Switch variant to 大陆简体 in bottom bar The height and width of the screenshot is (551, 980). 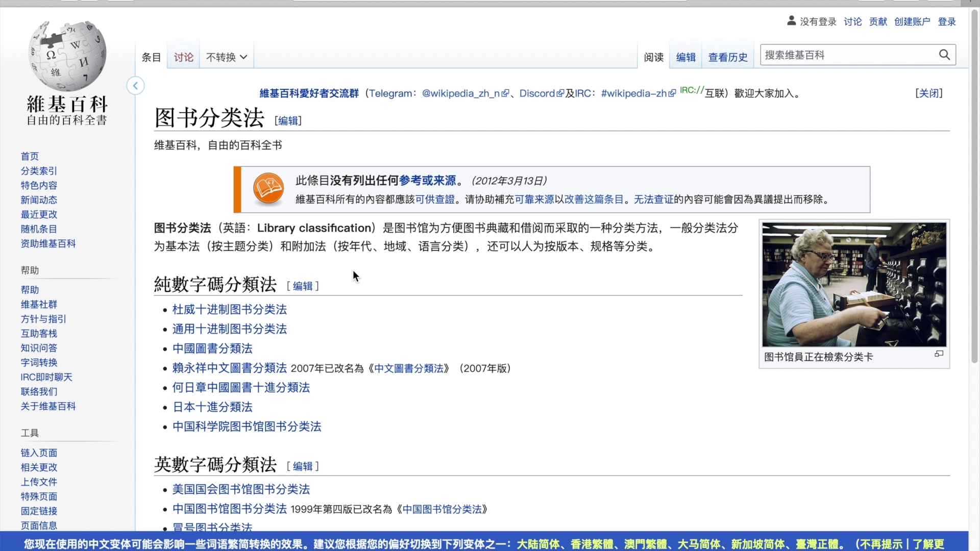click(x=538, y=544)
